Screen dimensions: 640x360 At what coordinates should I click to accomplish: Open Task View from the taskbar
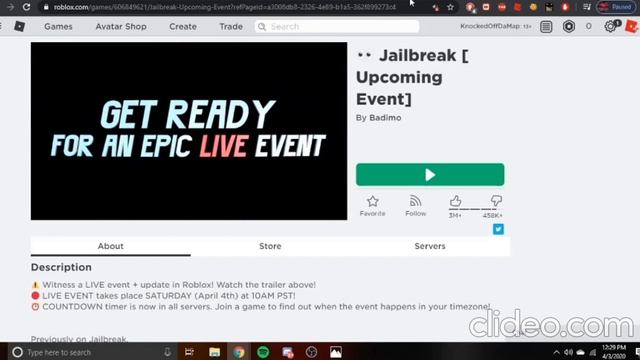[189, 352]
